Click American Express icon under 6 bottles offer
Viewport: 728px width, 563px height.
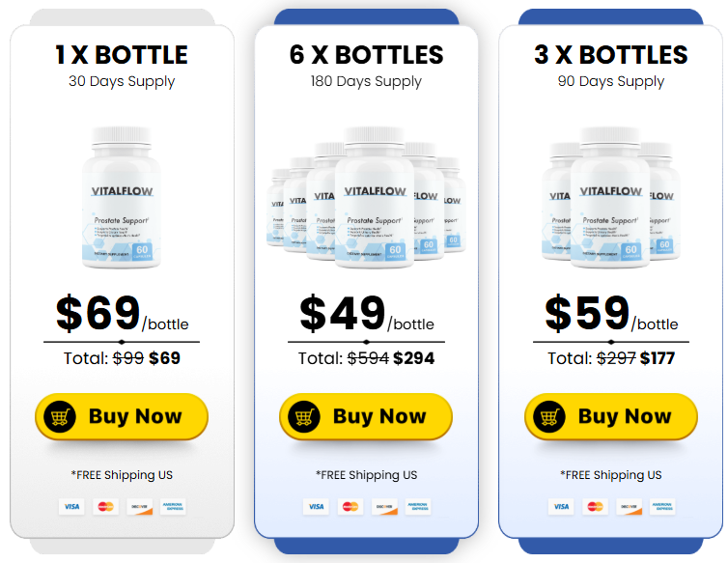point(417,506)
